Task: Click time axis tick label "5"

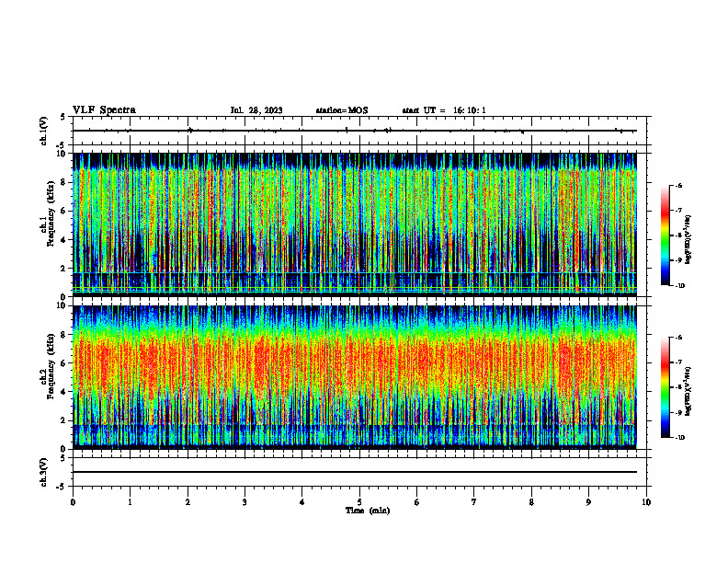Action: click(x=359, y=502)
